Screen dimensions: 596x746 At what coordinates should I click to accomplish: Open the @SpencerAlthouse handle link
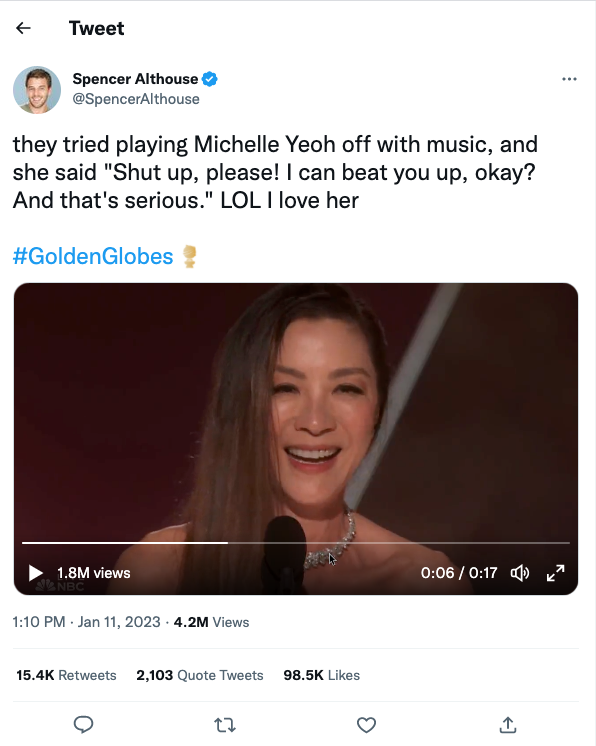pos(136,99)
